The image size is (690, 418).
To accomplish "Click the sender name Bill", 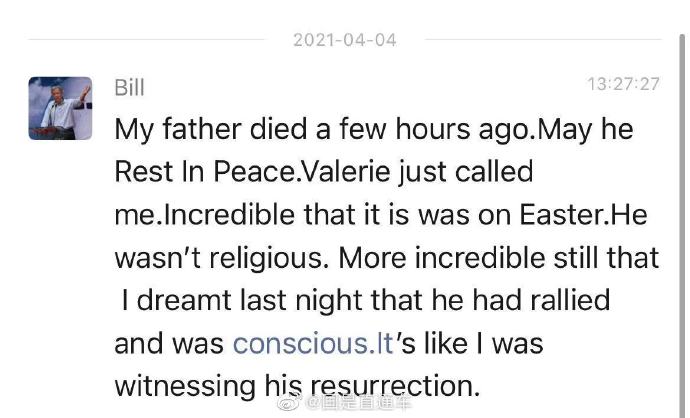I will tap(129, 87).
